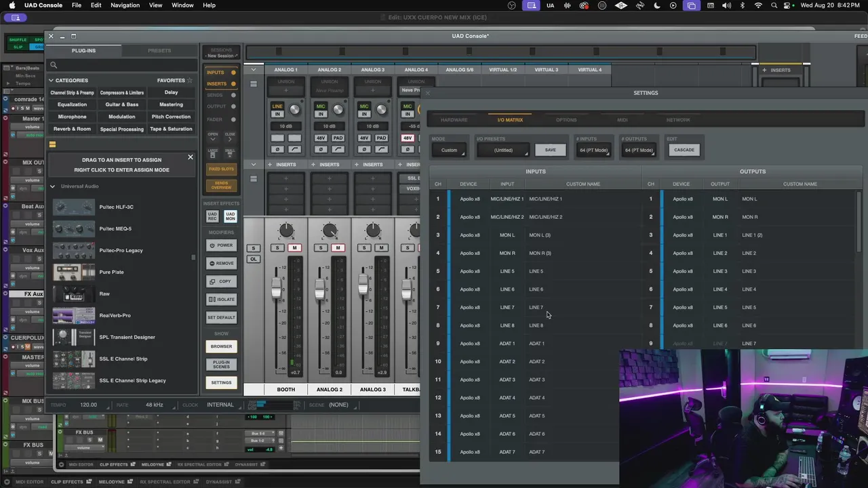This screenshot has height=488, width=868.
Task: Open the MODE Custom dropdown
Action: coord(449,150)
